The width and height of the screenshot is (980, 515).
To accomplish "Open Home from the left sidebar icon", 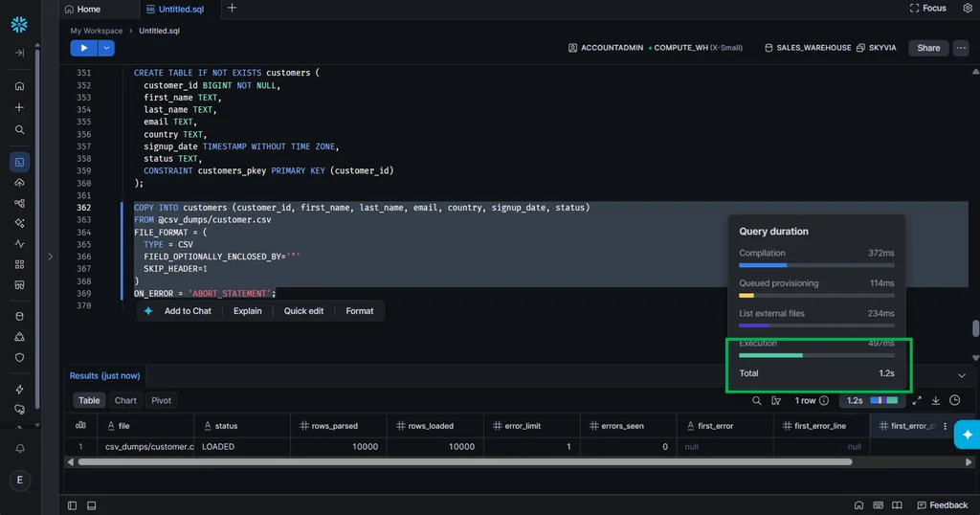I will [x=19, y=85].
